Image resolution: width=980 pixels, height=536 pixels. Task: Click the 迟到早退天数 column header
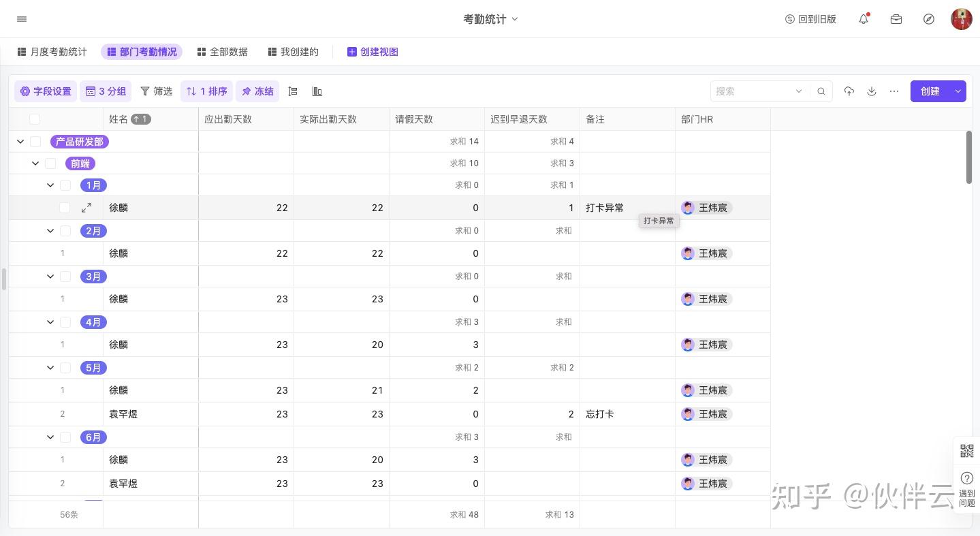532,119
